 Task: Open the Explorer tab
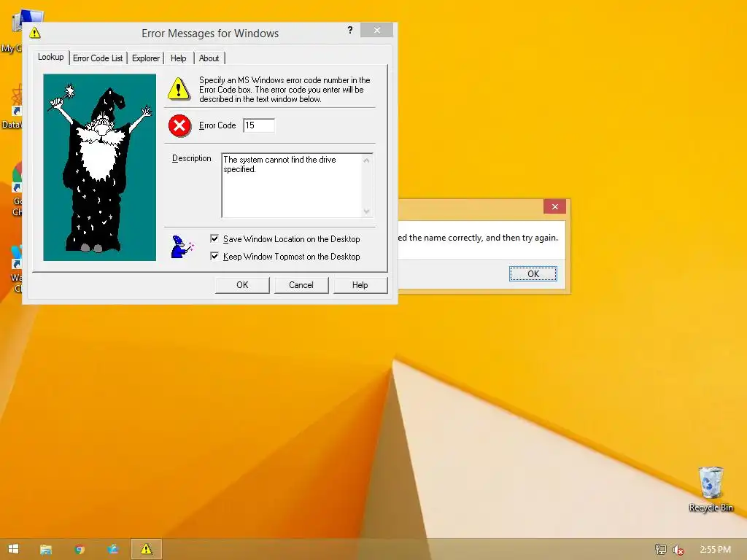(x=146, y=58)
